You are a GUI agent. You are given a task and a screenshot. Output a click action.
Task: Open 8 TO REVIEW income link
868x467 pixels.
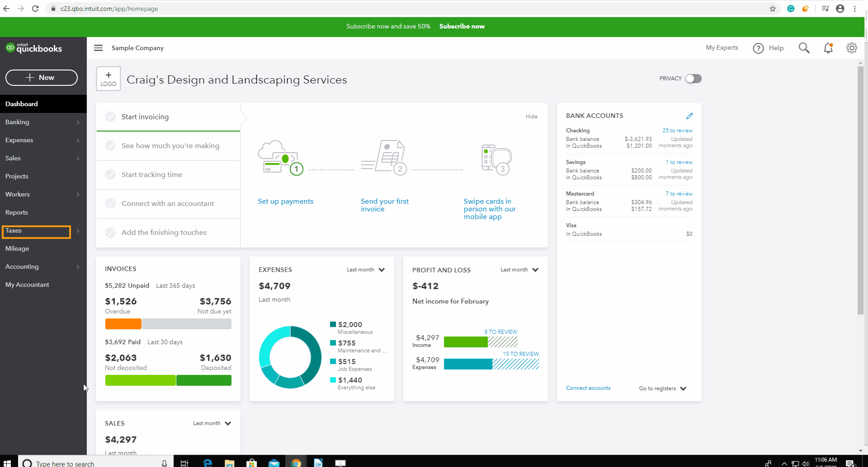(501, 332)
